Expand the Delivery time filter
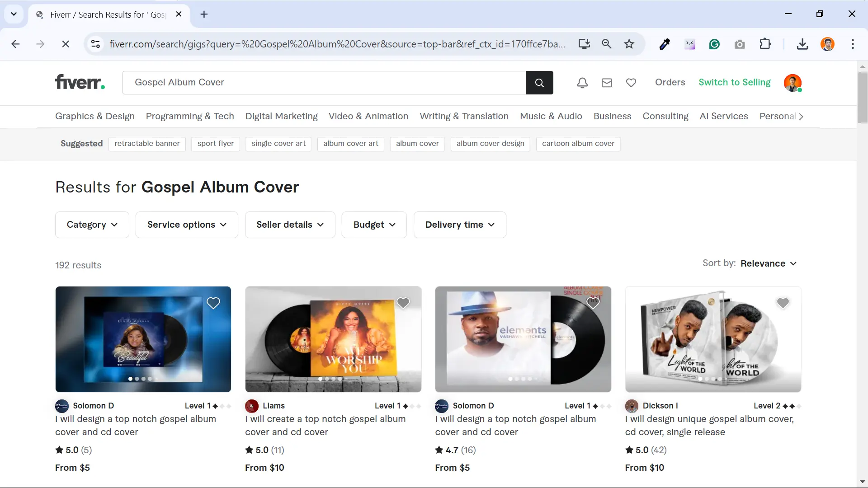This screenshot has height=488, width=868. click(x=460, y=225)
